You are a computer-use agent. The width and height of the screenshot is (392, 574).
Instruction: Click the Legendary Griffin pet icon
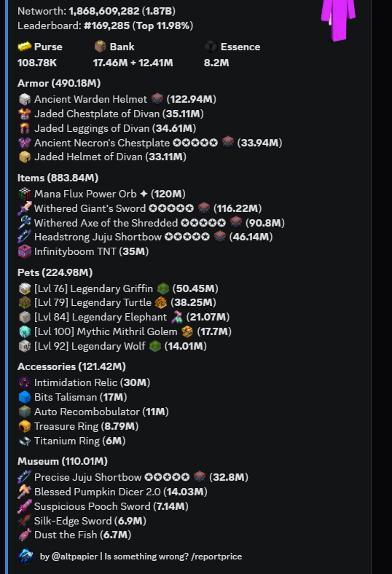pos(25,288)
